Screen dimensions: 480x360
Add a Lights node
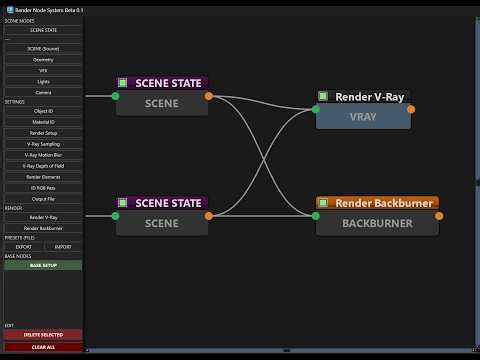click(43, 82)
